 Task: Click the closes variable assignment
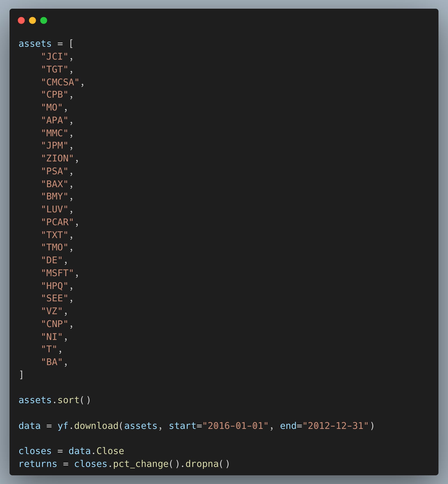(x=35, y=451)
